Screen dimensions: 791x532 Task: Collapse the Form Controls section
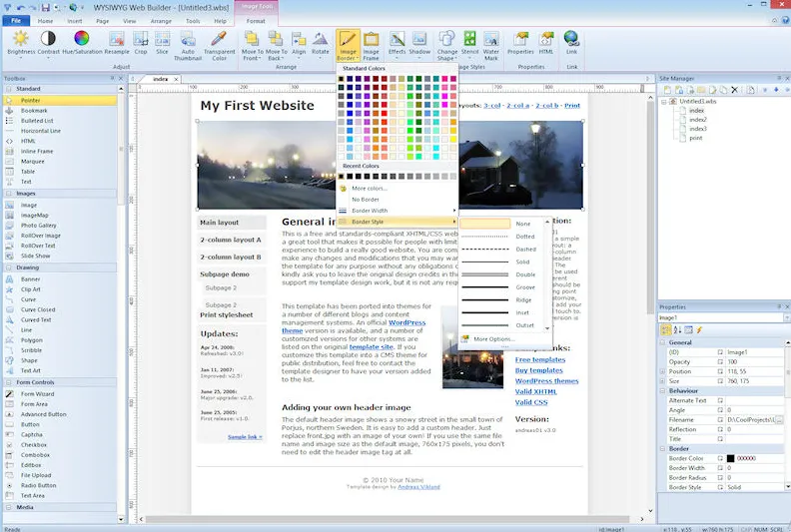coord(9,382)
